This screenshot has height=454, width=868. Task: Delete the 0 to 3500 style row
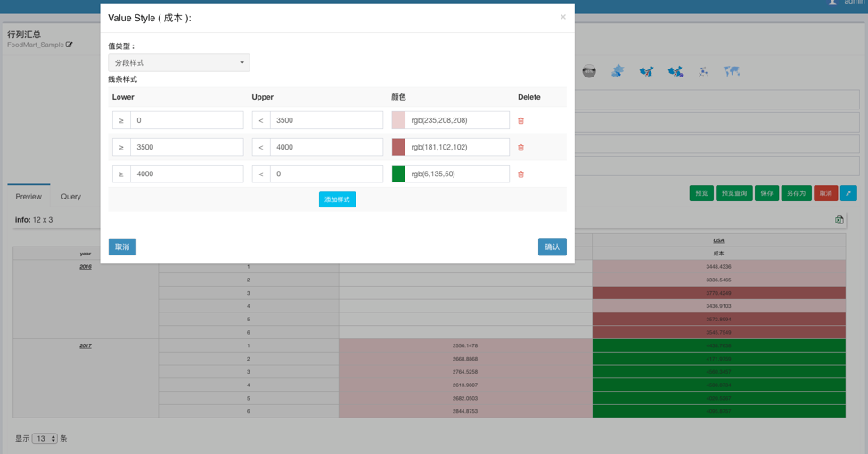click(520, 121)
